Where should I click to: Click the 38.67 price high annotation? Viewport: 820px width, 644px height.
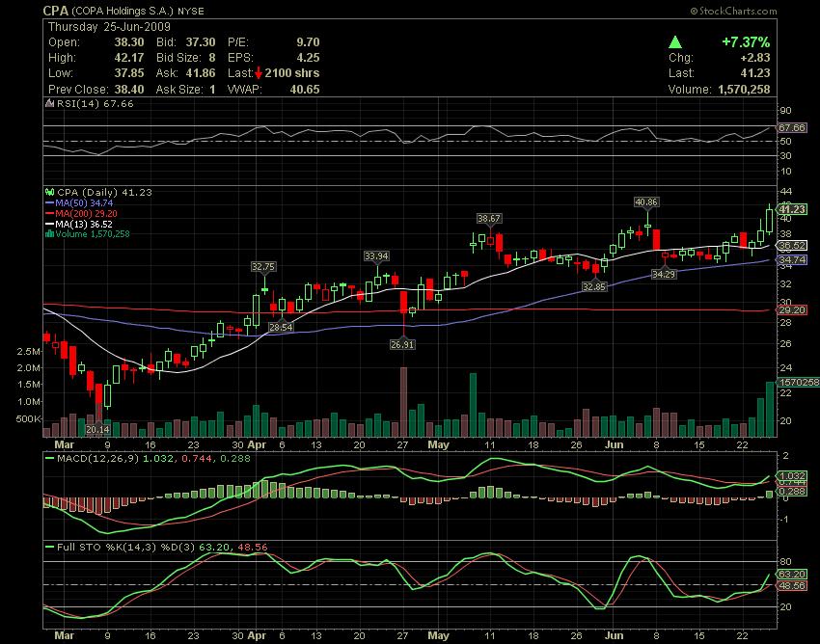pyautogui.click(x=489, y=219)
